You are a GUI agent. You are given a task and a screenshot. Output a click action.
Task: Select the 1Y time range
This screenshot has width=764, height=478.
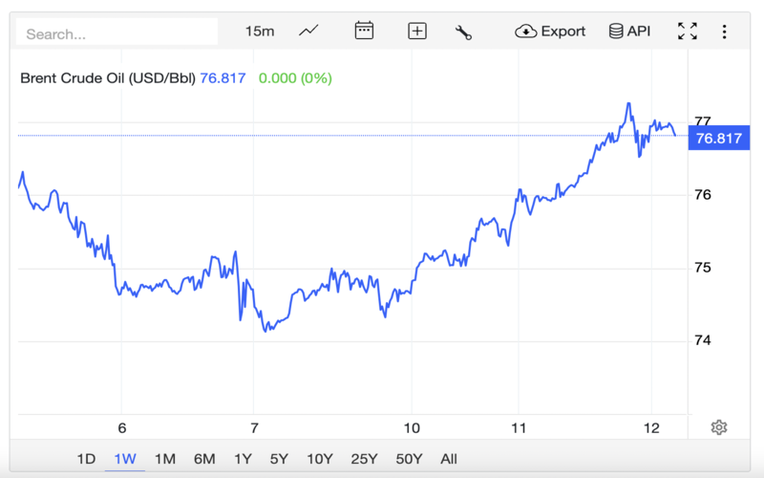[x=243, y=459]
